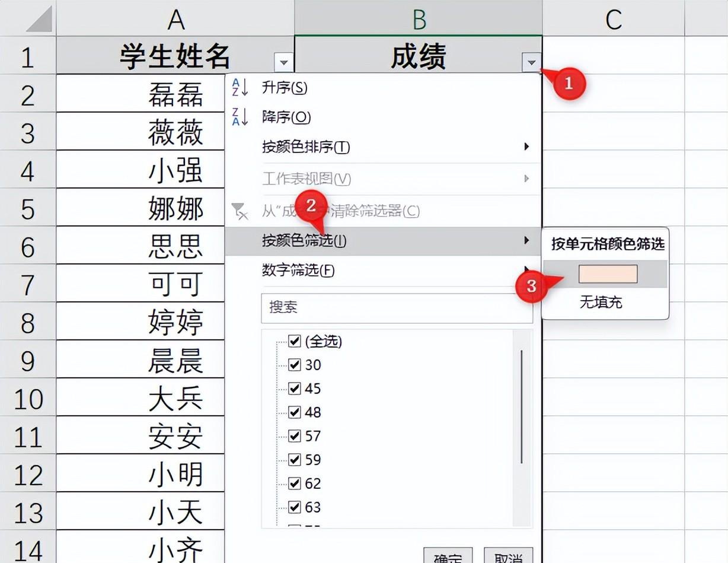Choose 升序(S) sort option
This screenshot has width=728, height=563.
(285, 87)
